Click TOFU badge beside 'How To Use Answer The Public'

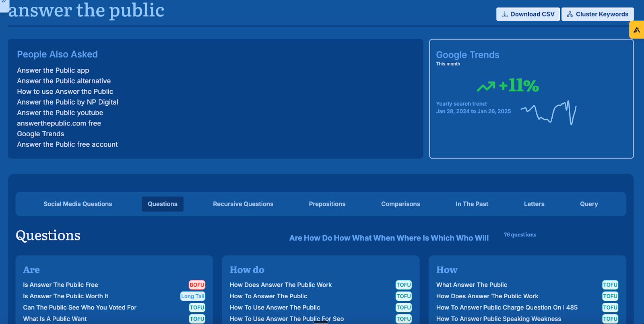pyautogui.click(x=404, y=308)
